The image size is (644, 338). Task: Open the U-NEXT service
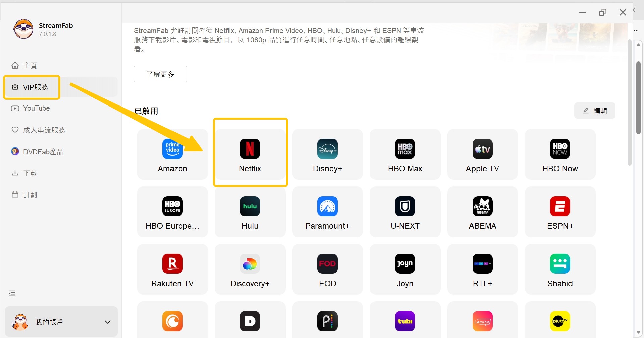(405, 212)
